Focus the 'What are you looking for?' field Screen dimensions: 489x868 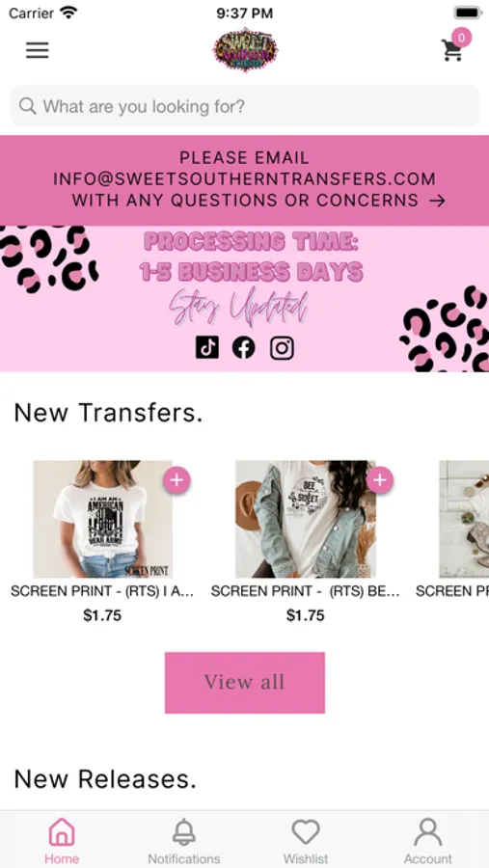click(x=245, y=106)
